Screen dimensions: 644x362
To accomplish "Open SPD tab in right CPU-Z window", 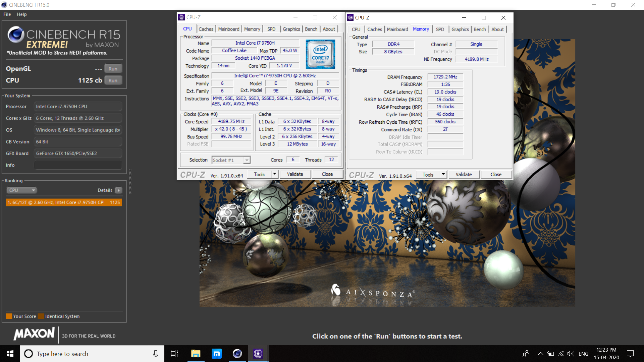I will [x=440, y=29].
